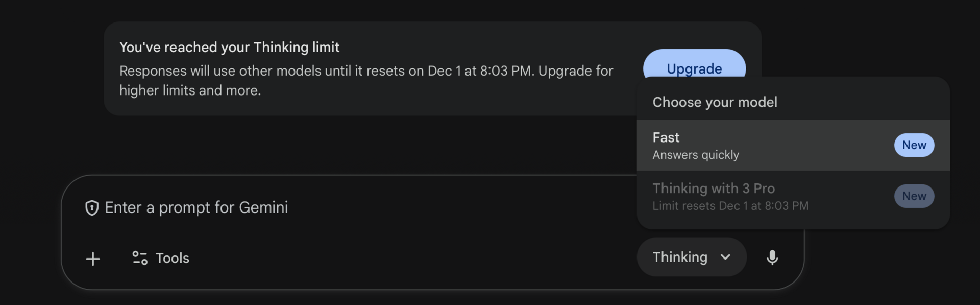
Task: Click the "Choose your model" heading
Action: [x=715, y=102]
